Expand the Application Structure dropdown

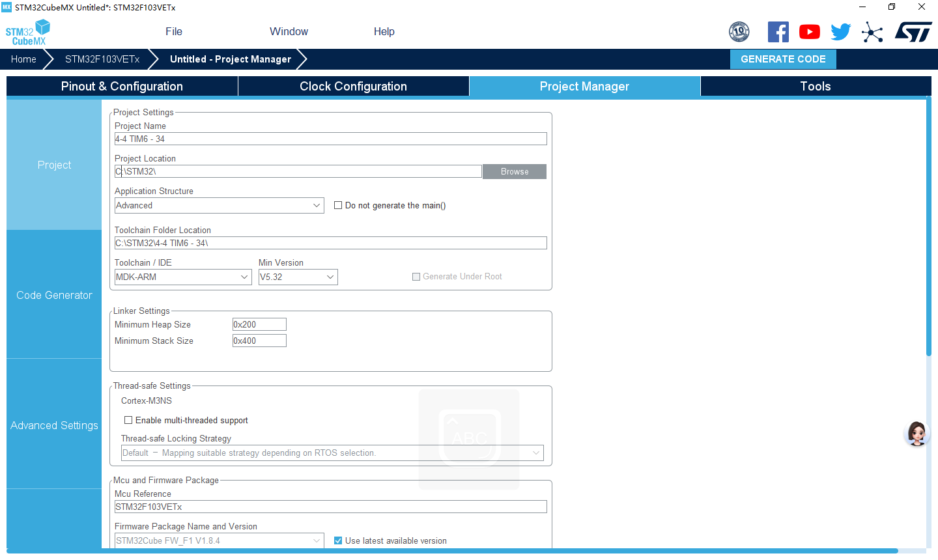click(317, 205)
